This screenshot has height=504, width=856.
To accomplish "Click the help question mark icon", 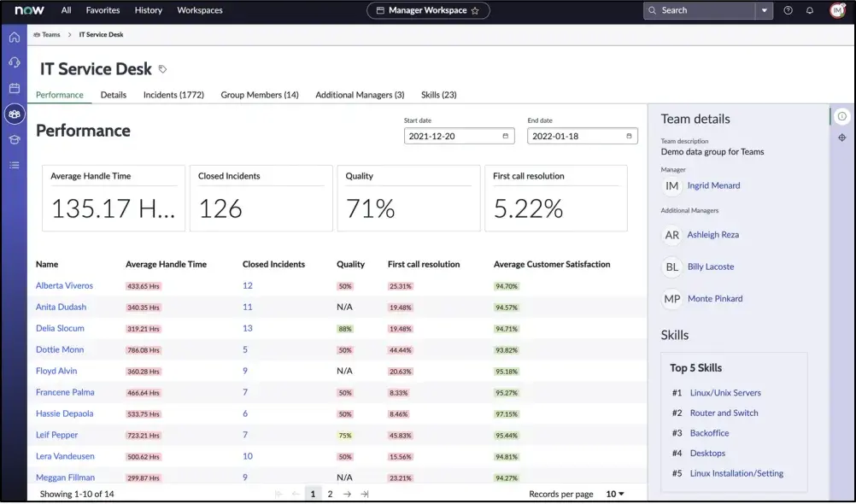I will click(x=788, y=10).
